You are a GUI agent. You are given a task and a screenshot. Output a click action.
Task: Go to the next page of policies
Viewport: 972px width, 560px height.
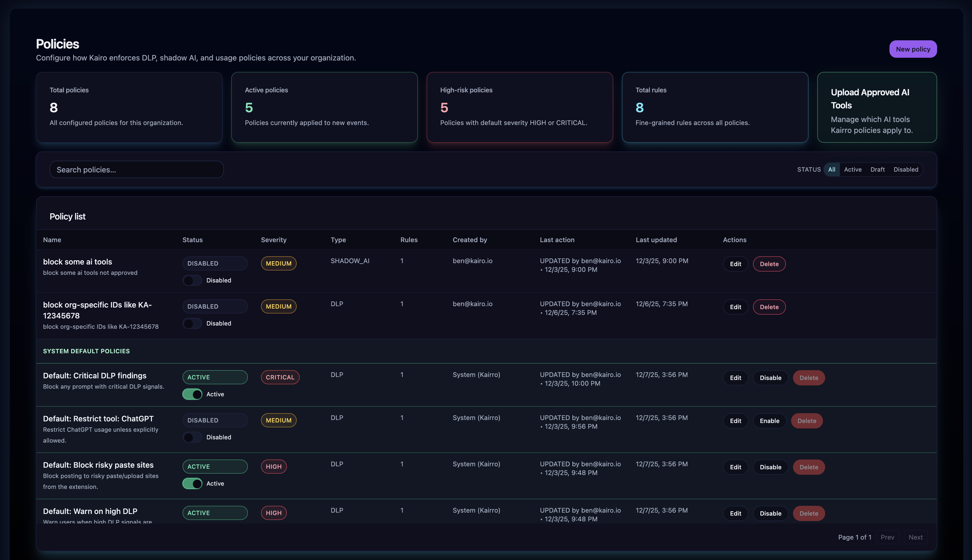tap(915, 537)
